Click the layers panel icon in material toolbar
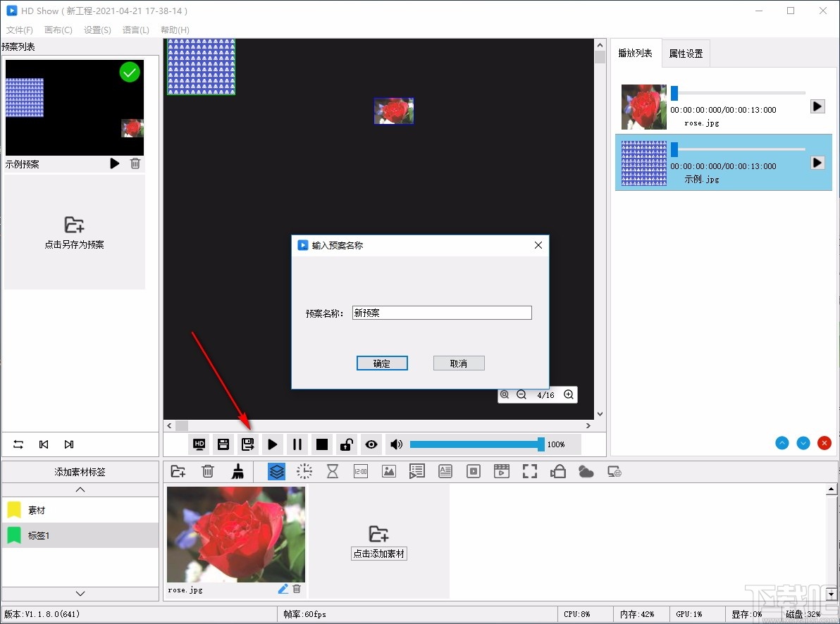 (x=276, y=471)
